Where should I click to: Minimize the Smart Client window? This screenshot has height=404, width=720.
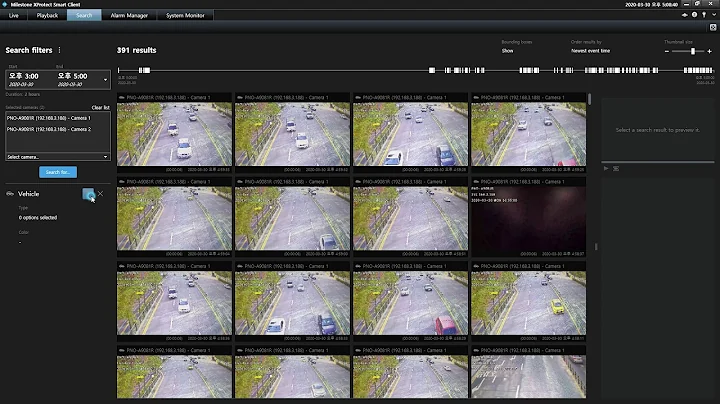[686, 4]
